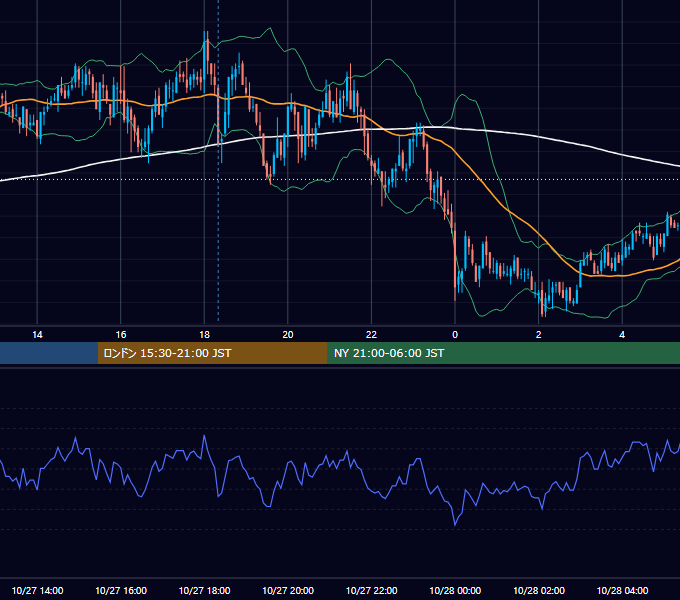This screenshot has width=680, height=600.
Task: Click the 10/27 14:00 label on oscillator axis
Action: tap(37, 590)
